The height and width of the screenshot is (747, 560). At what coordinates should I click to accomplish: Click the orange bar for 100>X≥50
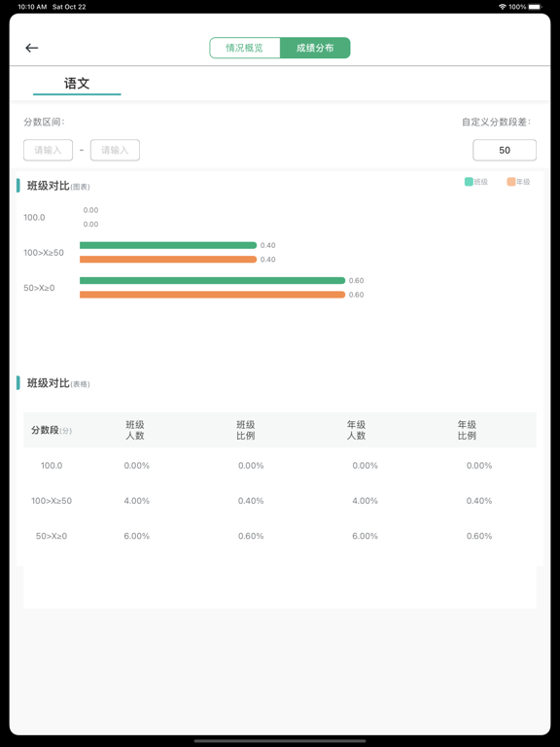(168, 259)
